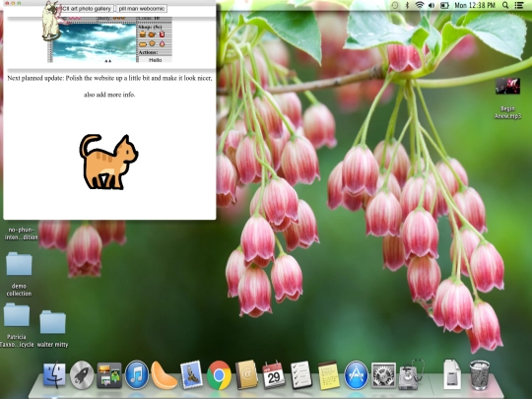Buy the bread loaf shop item
Viewport: 532px width, 399px height.
point(143,43)
